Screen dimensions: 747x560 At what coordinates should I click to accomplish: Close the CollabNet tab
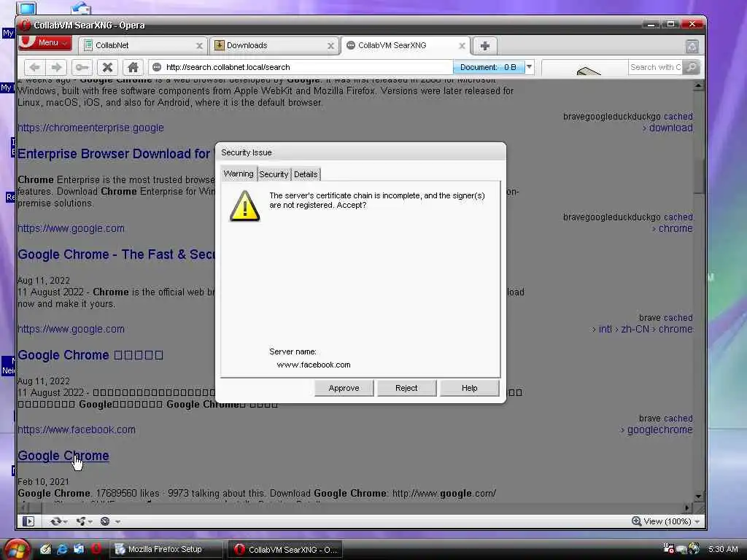[x=199, y=46]
